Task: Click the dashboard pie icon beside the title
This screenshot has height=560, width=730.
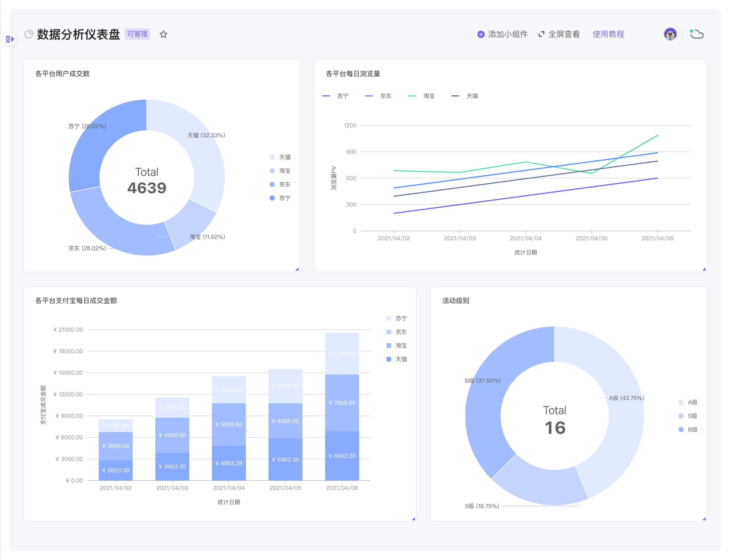Action: [29, 34]
